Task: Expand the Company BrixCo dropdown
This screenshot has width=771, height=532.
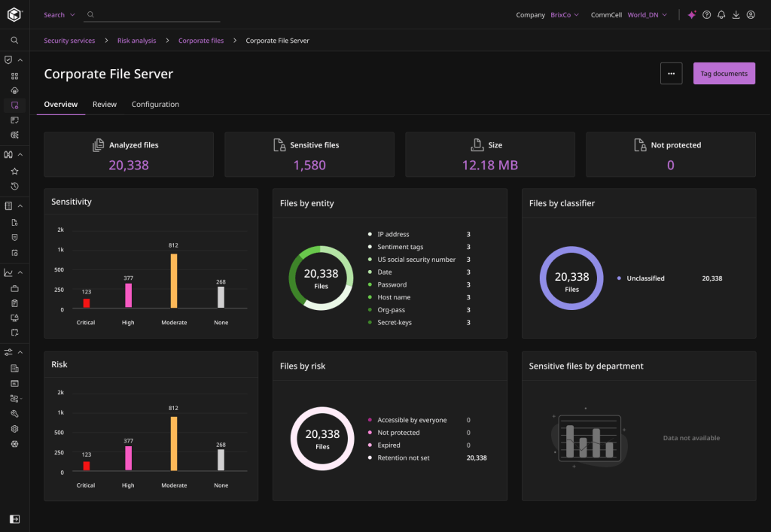Action: 565,15
